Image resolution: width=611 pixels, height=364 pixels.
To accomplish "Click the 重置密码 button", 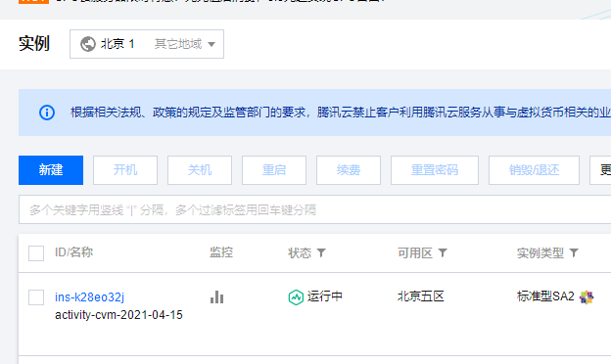I will (435, 170).
